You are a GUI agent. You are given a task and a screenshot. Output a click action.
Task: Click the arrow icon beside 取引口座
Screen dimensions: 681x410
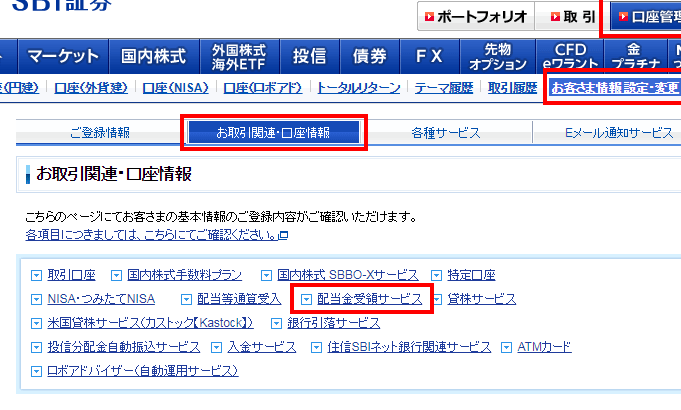(37, 275)
